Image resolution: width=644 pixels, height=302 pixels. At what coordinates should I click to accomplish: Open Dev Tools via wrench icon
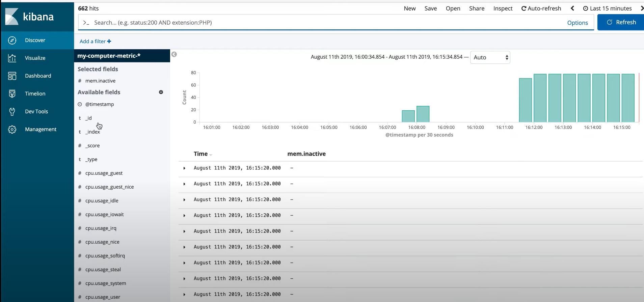[x=12, y=111]
